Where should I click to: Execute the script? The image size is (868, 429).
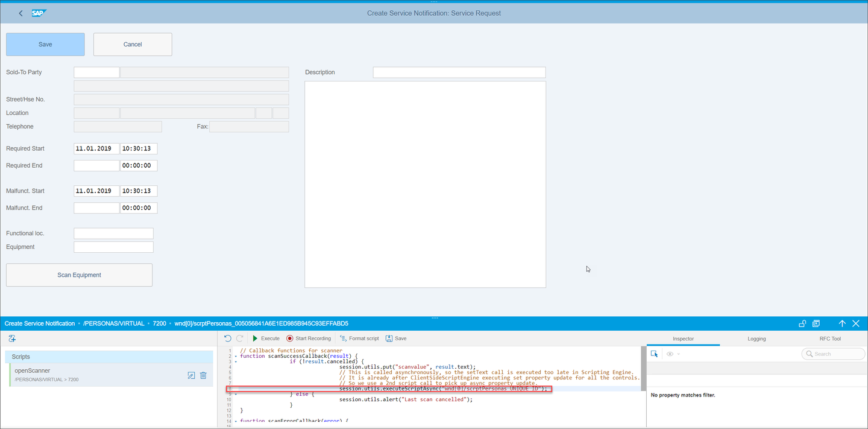point(266,338)
